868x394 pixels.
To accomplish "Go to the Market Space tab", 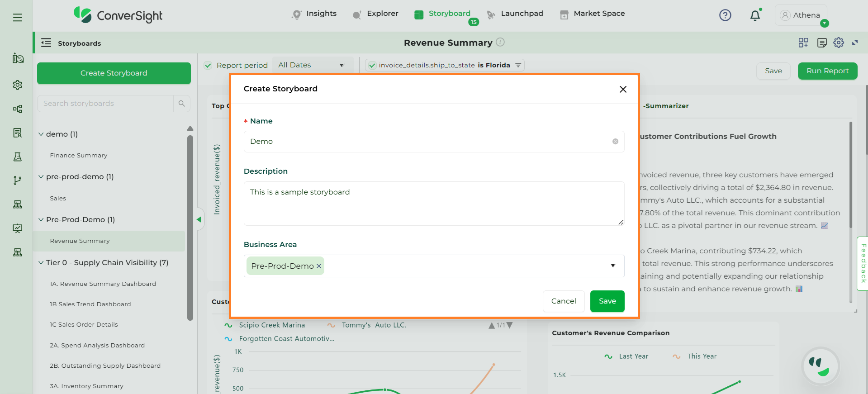I will pyautogui.click(x=592, y=14).
